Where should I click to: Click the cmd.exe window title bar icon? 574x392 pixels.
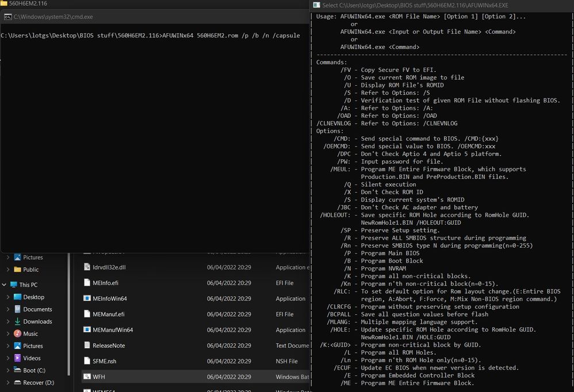click(x=7, y=17)
